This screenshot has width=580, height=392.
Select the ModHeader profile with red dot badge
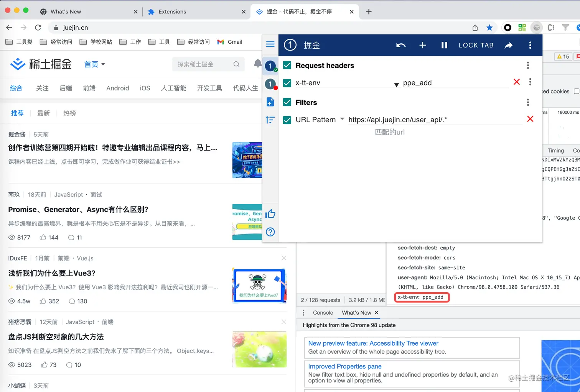point(270,84)
